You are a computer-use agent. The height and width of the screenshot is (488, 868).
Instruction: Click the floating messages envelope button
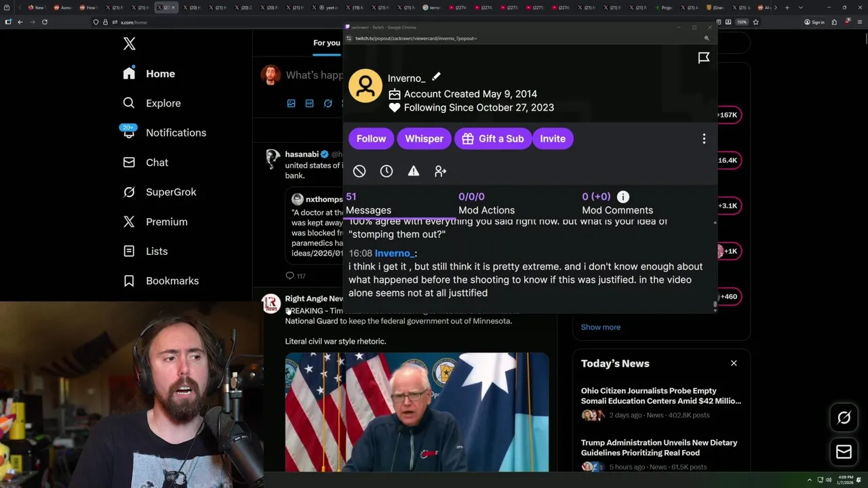844,451
